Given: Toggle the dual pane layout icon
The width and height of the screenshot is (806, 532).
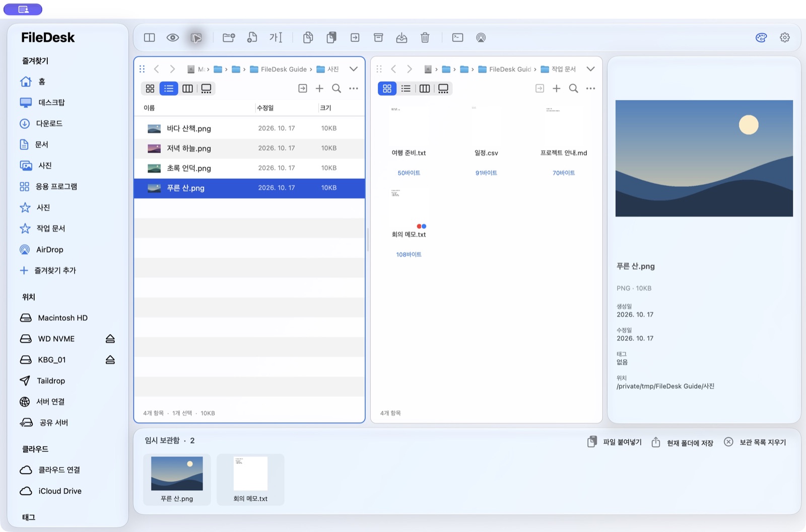Looking at the screenshot, I should click(x=150, y=38).
